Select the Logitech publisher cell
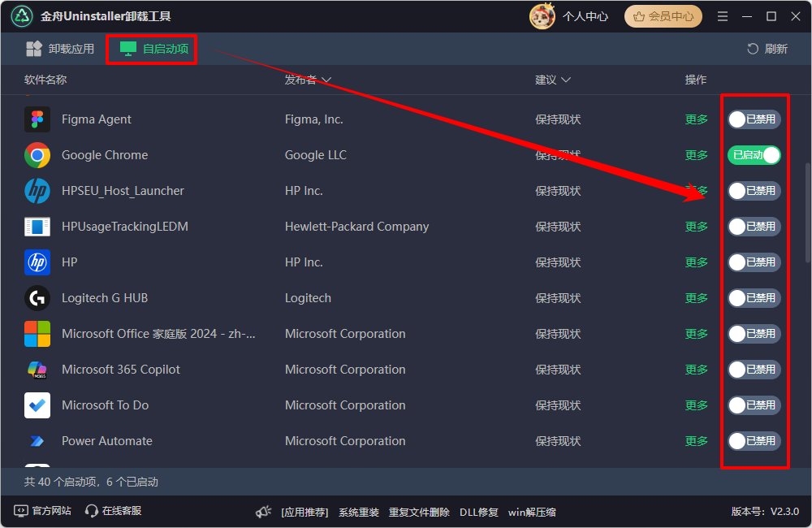Viewport: 812px width, 528px height. click(x=308, y=298)
